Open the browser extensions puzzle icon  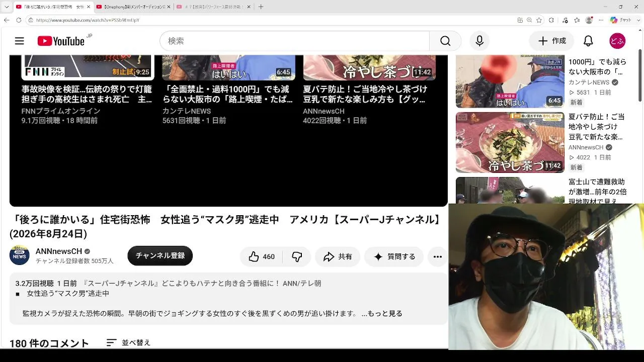point(551,20)
